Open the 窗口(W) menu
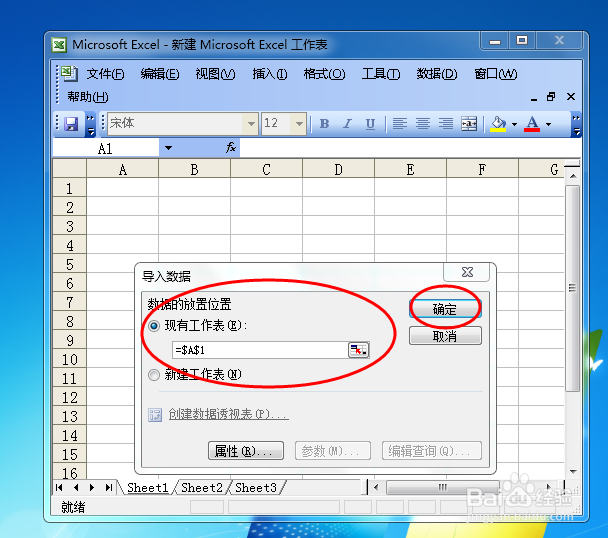The height and width of the screenshot is (538, 608). pos(496,74)
